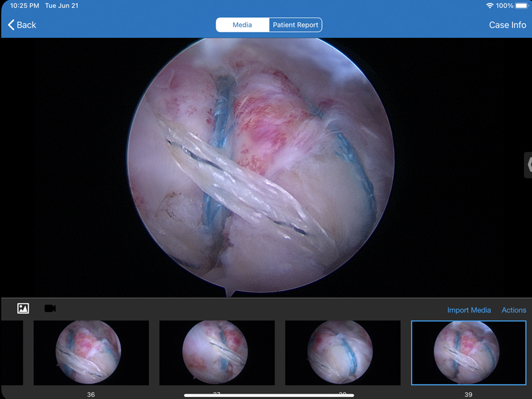Go back using the Back button

click(22, 25)
